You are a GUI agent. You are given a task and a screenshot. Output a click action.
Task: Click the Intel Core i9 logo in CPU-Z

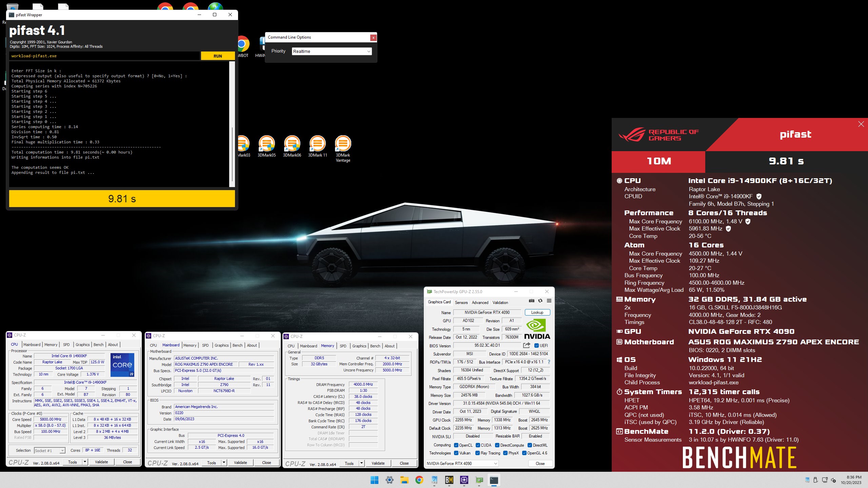(x=122, y=365)
